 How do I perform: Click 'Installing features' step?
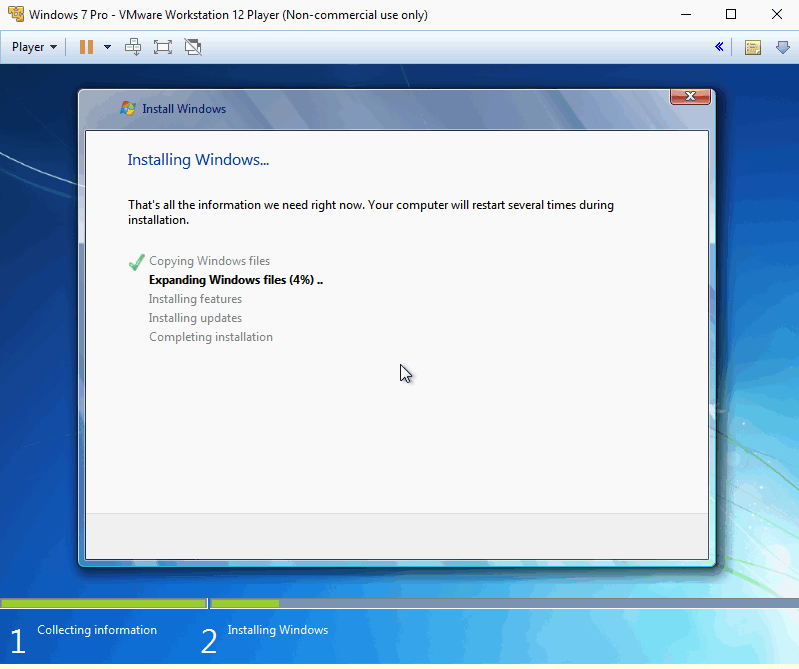coord(195,299)
